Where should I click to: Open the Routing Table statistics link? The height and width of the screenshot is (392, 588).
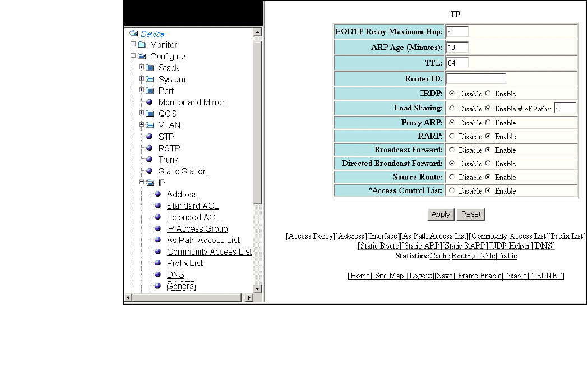click(473, 256)
